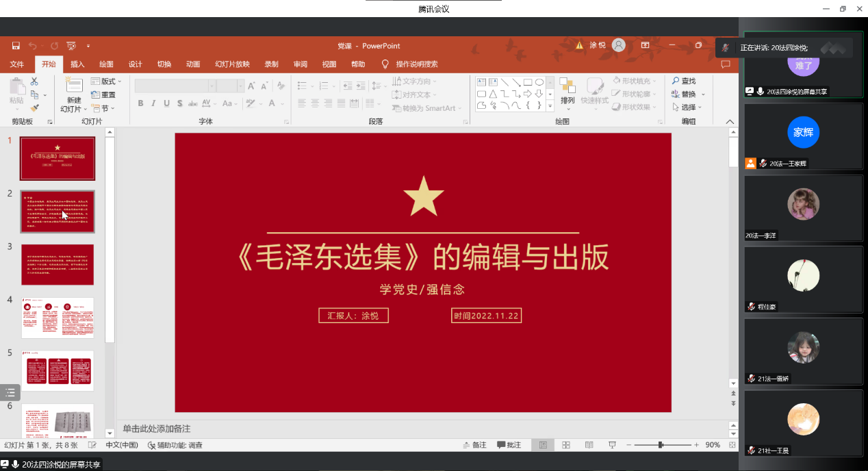Image resolution: width=868 pixels, height=471 pixels.
Task: Toggle the comments (批注) pane
Action: tap(509, 445)
